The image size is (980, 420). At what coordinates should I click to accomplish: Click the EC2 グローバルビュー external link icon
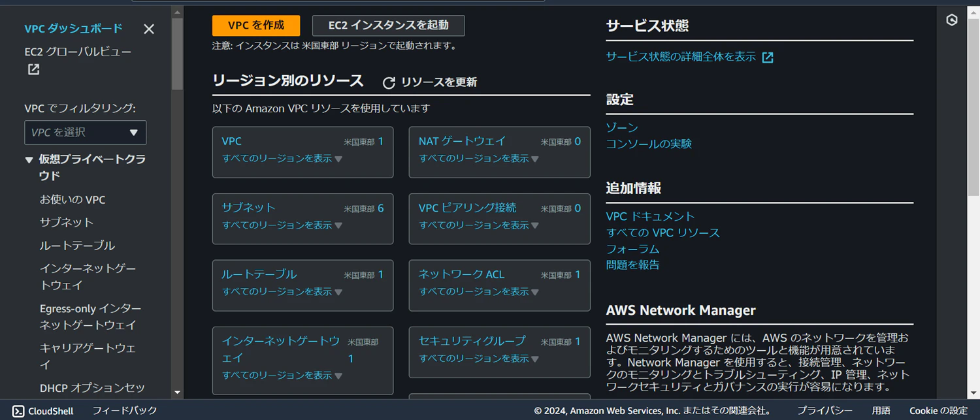pyautogui.click(x=33, y=69)
